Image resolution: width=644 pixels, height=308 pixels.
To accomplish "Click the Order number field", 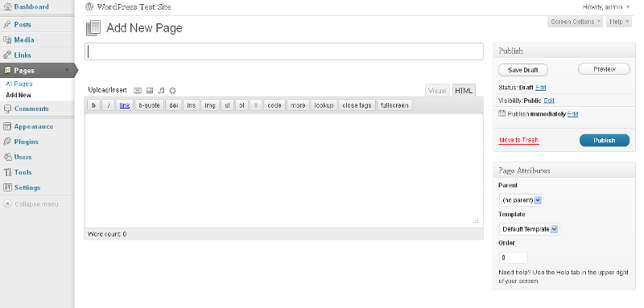I will (514, 257).
